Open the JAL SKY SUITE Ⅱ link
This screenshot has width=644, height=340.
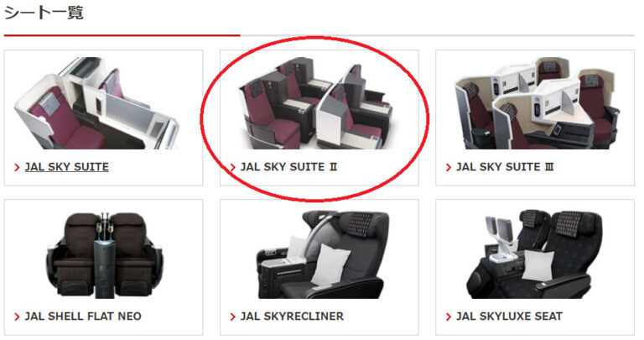click(x=288, y=167)
